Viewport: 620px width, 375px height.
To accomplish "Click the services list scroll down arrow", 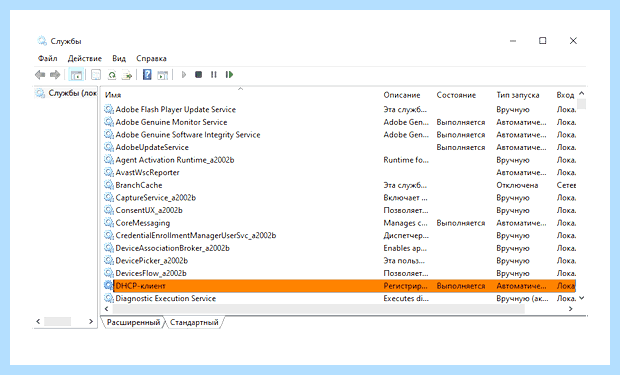I will [x=581, y=298].
